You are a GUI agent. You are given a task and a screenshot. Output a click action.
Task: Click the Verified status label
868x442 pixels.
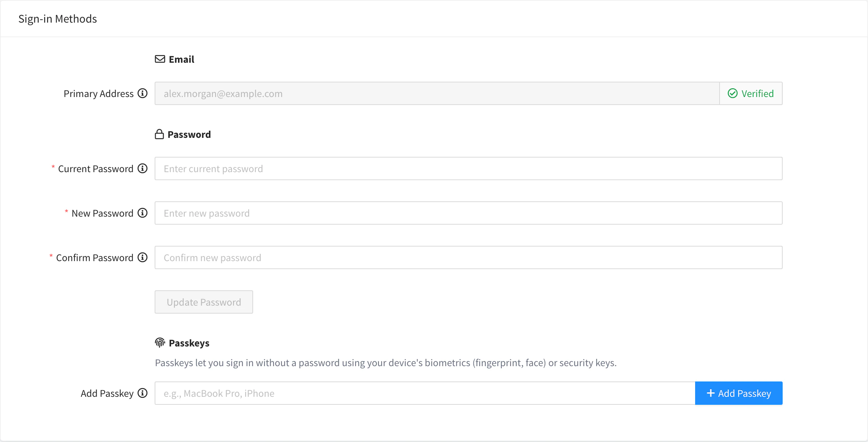pyautogui.click(x=757, y=94)
